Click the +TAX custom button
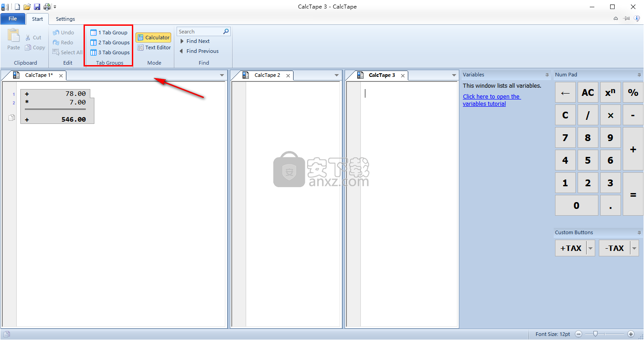The image size is (644, 340). [x=570, y=248]
